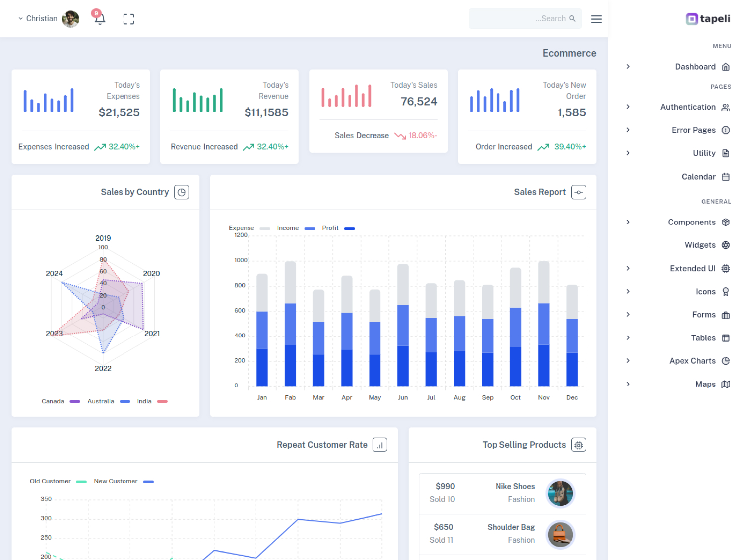Click the tapeli logo

pyautogui.click(x=708, y=19)
